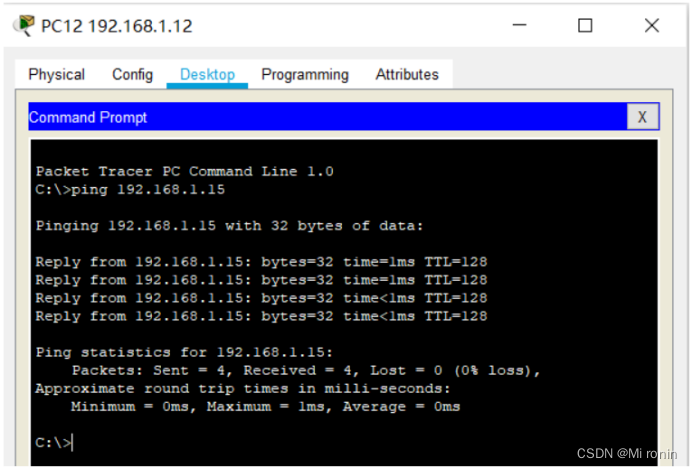Close the PC12 192.168.1.12 window
The height and width of the screenshot is (469, 692).
click(652, 25)
